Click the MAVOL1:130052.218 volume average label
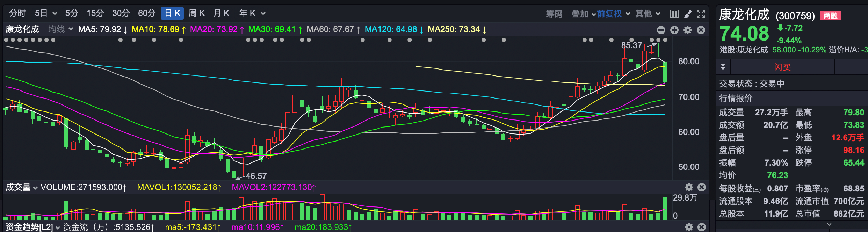This screenshot has width=868, height=232. pos(179,187)
